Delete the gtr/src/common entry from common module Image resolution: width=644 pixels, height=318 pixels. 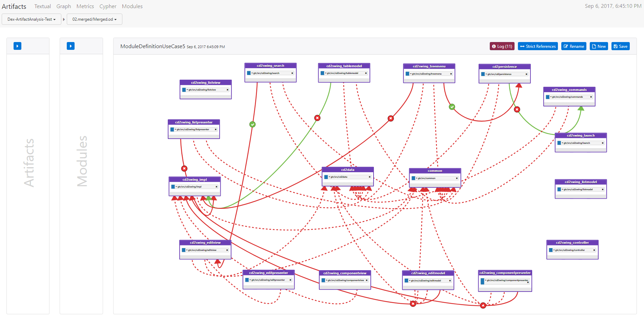(x=457, y=178)
